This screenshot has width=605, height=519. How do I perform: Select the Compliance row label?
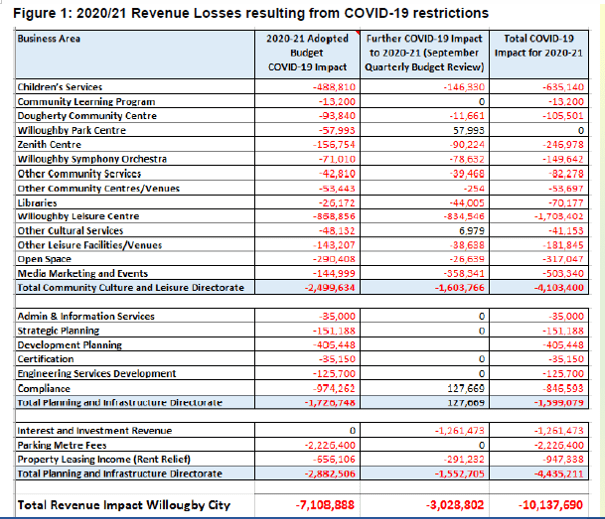pyautogui.click(x=46, y=388)
